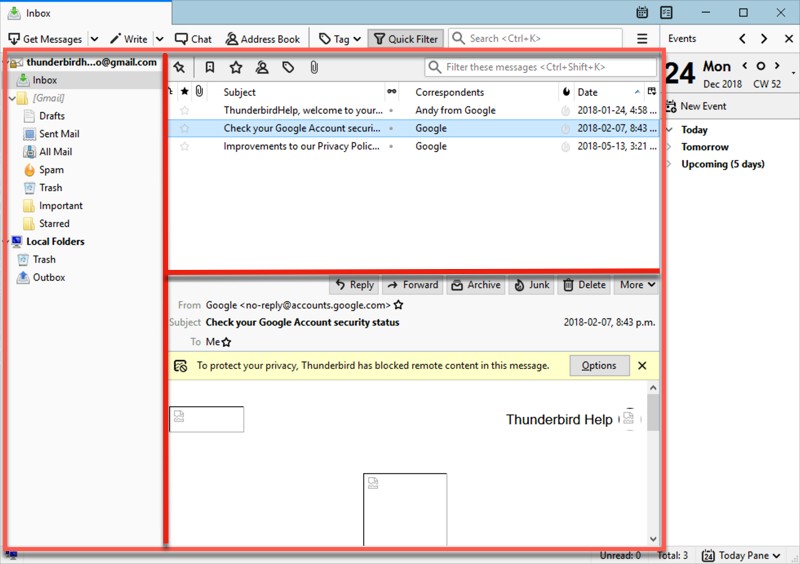Screen dimensions: 800x564
Task: Open the Tag dropdown
Action: pos(340,39)
